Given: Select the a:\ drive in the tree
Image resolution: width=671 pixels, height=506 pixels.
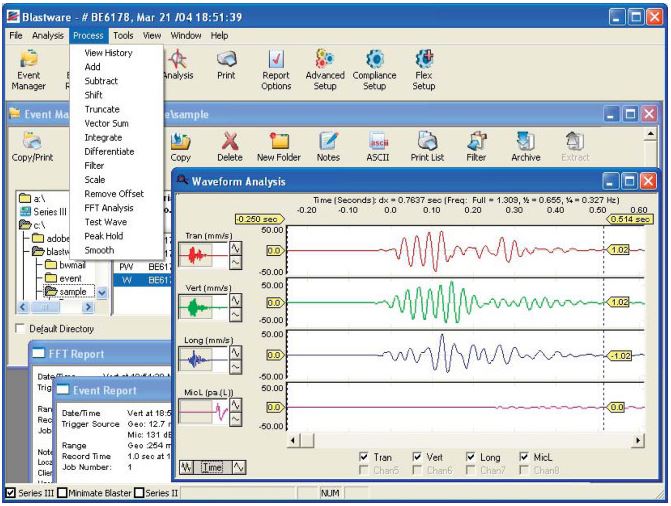Looking at the screenshot, I should [33, 198].
